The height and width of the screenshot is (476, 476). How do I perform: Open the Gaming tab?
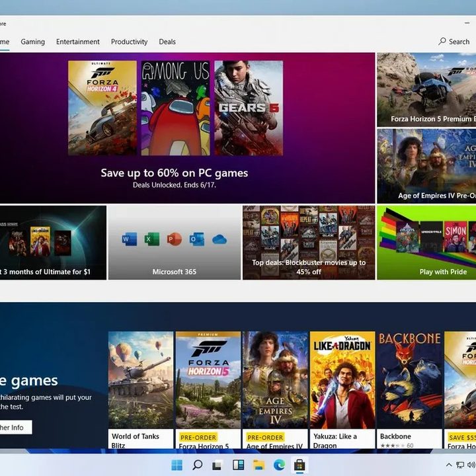point(33,42)
